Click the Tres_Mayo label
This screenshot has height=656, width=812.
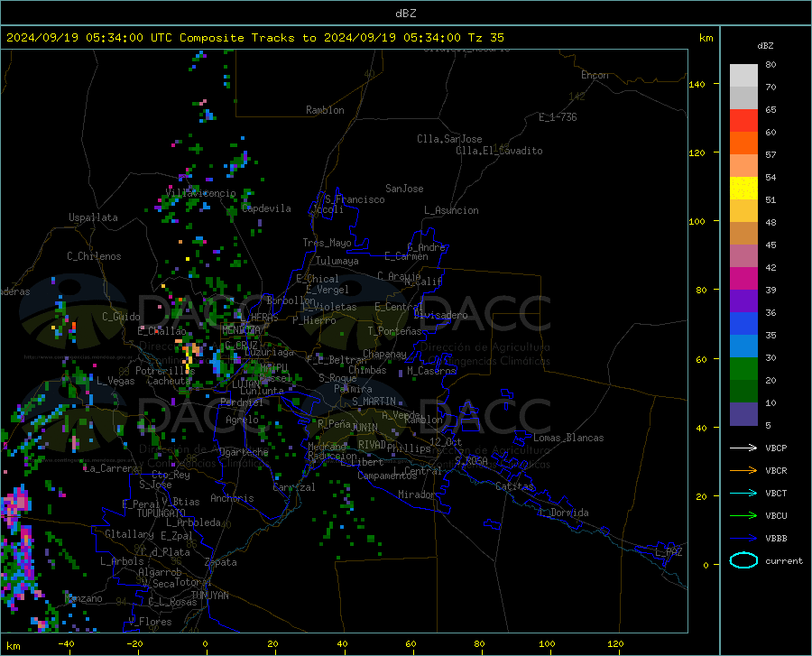coord(327,243)
